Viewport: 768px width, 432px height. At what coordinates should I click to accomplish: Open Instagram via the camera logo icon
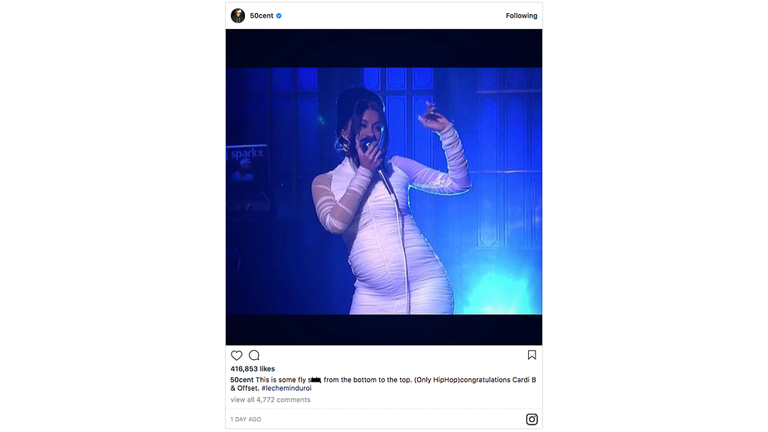(x=532, y=419)
